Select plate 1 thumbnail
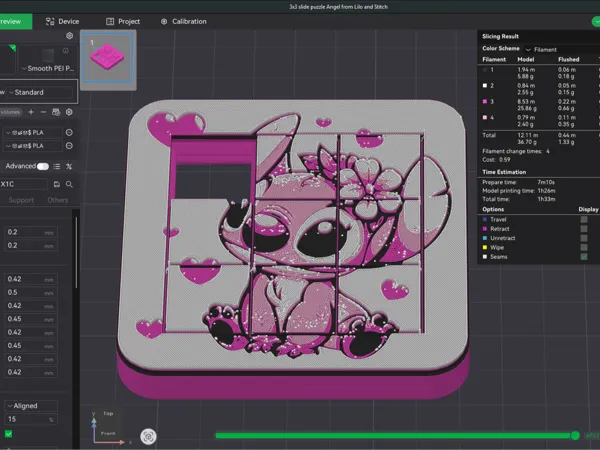600x450 pixels. pyautogui.click(x=108, y=58)
